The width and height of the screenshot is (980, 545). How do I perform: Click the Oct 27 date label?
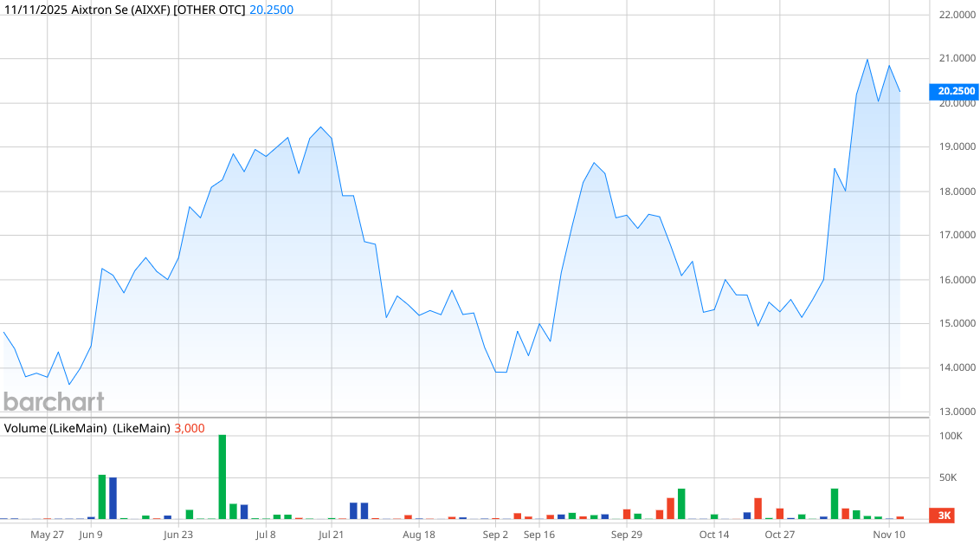780,535
